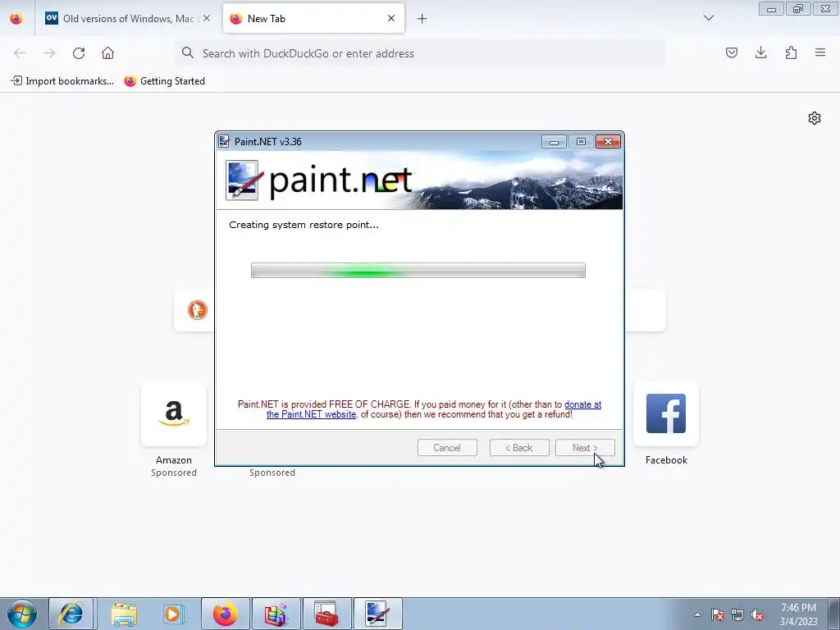The height and width of the screenshot is (630, 840).
Task: Go back one page in Firefox
Action: (20, 53)
